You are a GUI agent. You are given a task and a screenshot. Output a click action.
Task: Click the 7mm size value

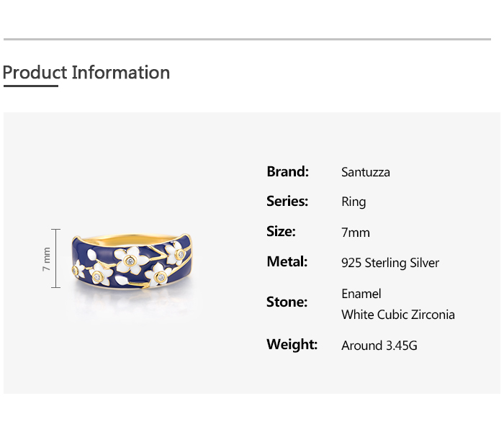tap(355, 233)
